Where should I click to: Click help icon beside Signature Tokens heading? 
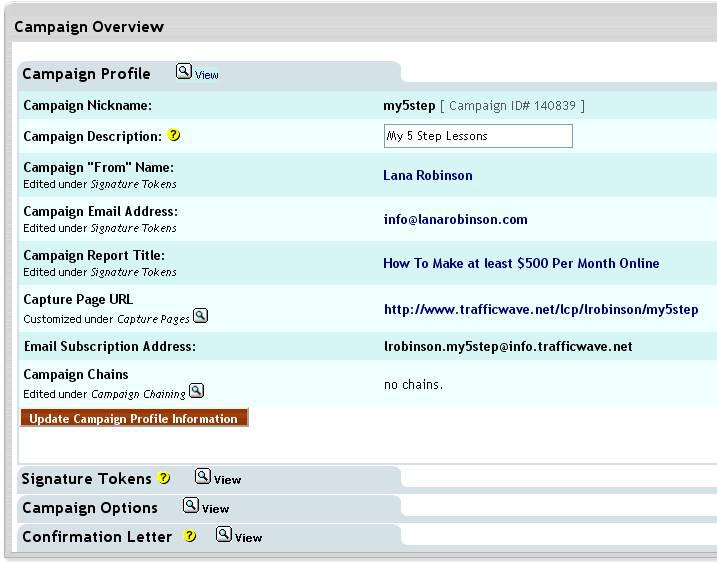165,478
